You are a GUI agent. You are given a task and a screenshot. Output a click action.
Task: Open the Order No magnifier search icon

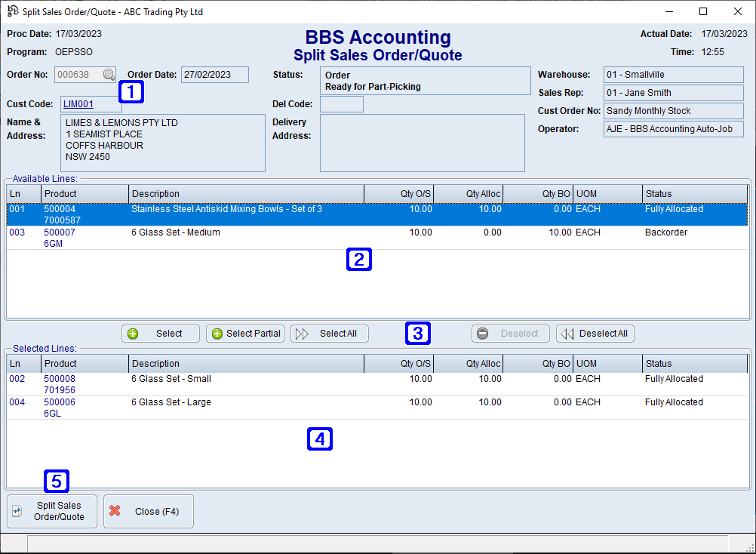click(x=109, y=74)
